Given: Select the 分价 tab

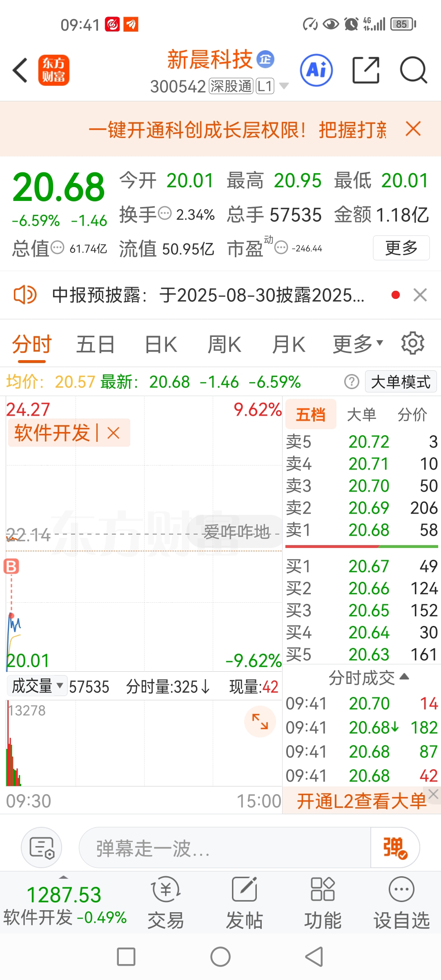Looking at the screenshot, I should (x=412, y=414).
